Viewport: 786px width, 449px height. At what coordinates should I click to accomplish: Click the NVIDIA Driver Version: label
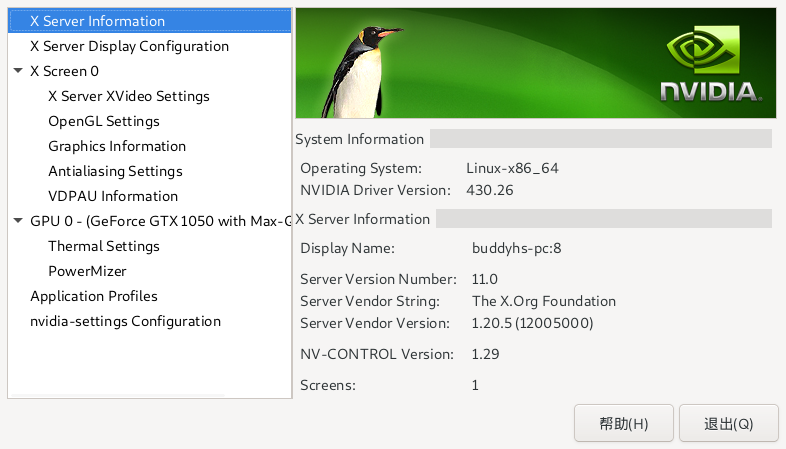tap(375, 190)
